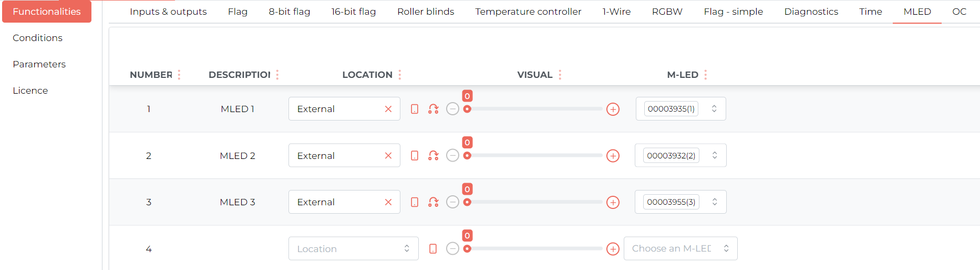Click the device icon in MLED 1 row
This screenshot has width=980, height=270.
tap(415, 109)
